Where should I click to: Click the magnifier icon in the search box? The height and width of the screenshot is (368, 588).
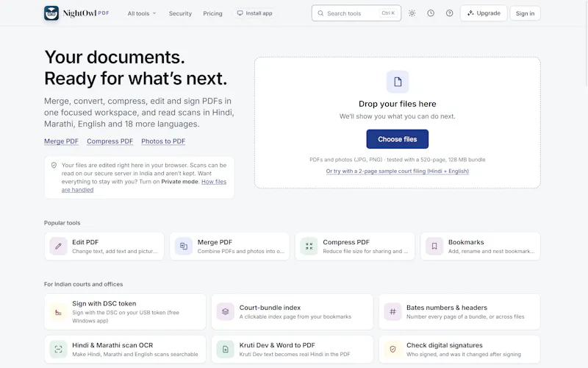[320, 13]
